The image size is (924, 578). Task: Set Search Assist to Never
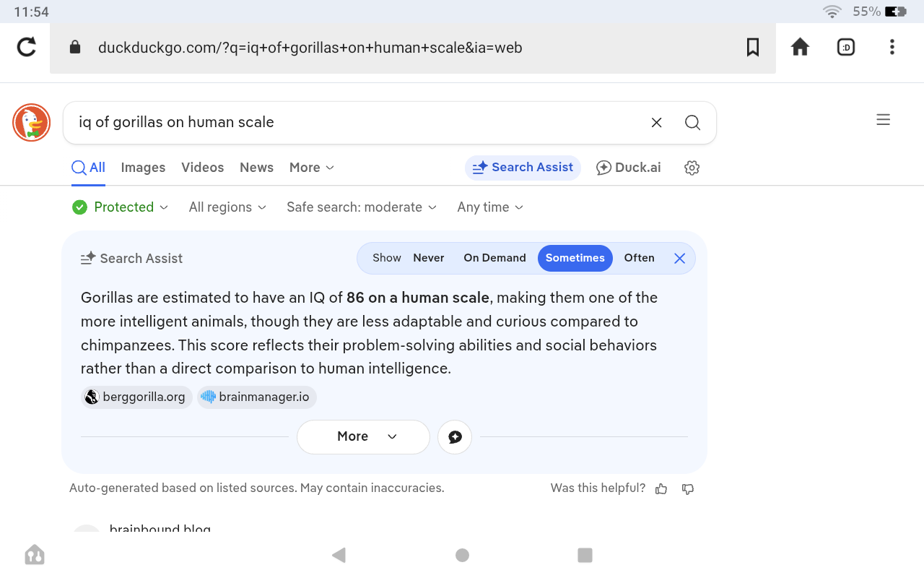pos(429,258)
